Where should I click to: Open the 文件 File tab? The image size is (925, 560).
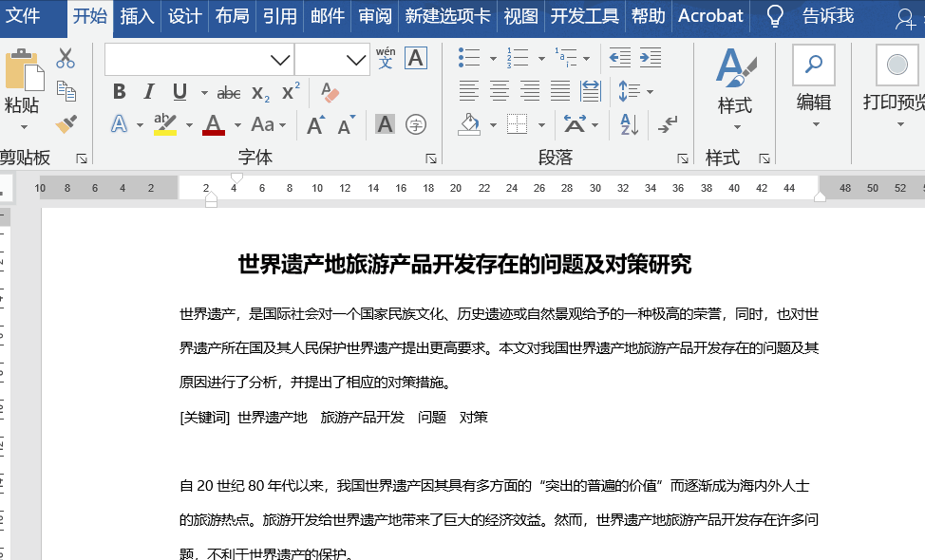(23, 15)
